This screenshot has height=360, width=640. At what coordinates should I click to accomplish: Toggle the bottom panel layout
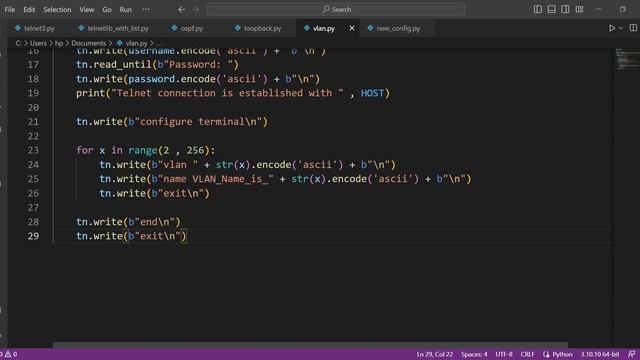pyautogui.click(x=551, y=9)
